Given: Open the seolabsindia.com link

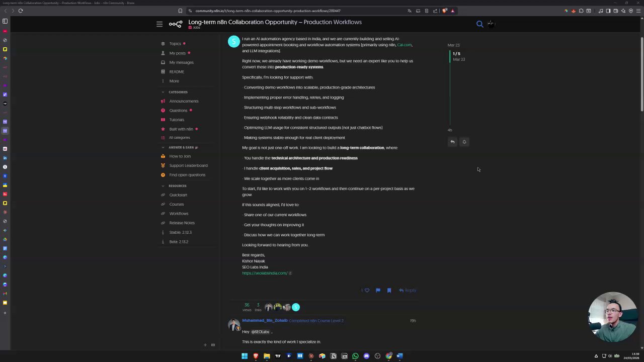Looking at the screenshot, I should [265, 273].
